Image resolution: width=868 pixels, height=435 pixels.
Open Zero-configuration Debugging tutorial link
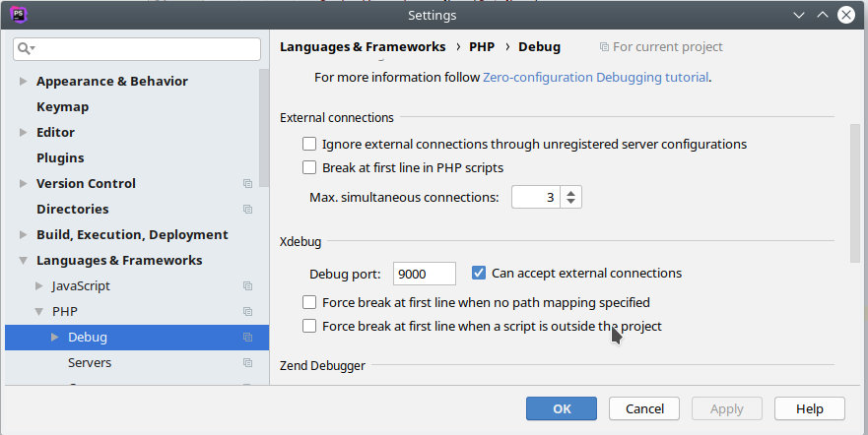[x=596, y=78]
